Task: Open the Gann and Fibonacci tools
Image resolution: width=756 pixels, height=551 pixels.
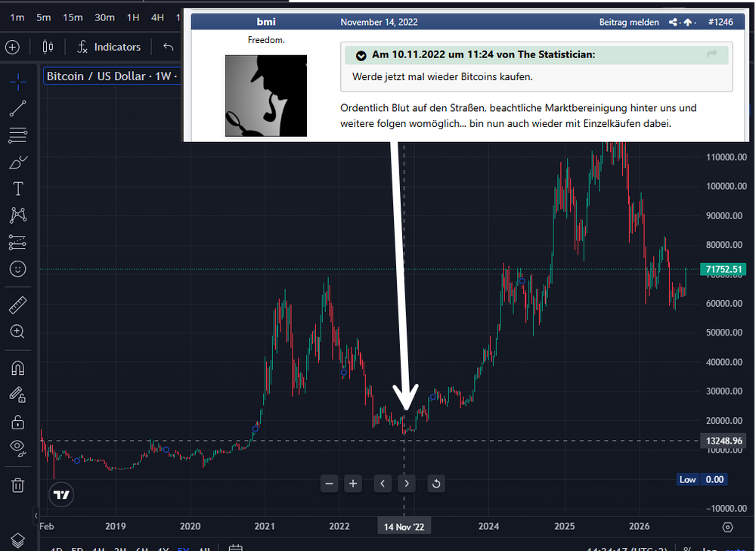Action: [x=18, y=135]
